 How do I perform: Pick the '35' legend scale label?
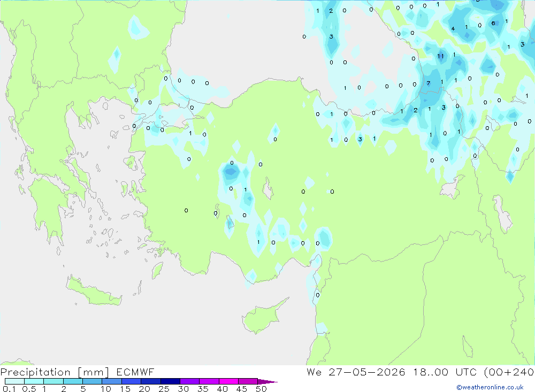click(203, 389)
